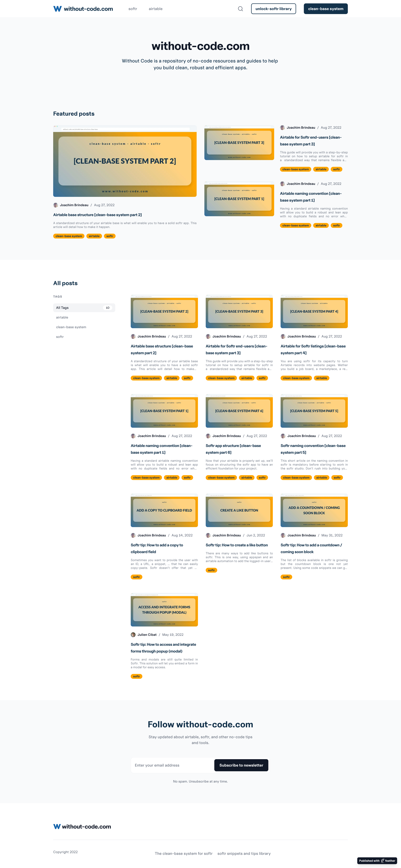Screen dimensions: 401x868
Task: Open featured post Airtable base structure title
Action: tap(98, 215)
